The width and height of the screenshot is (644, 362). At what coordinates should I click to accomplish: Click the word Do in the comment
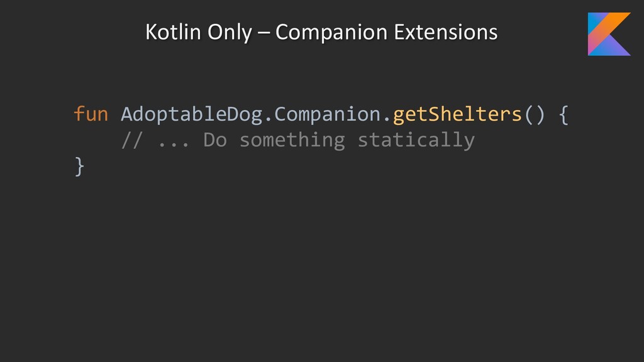coord(215,140)
